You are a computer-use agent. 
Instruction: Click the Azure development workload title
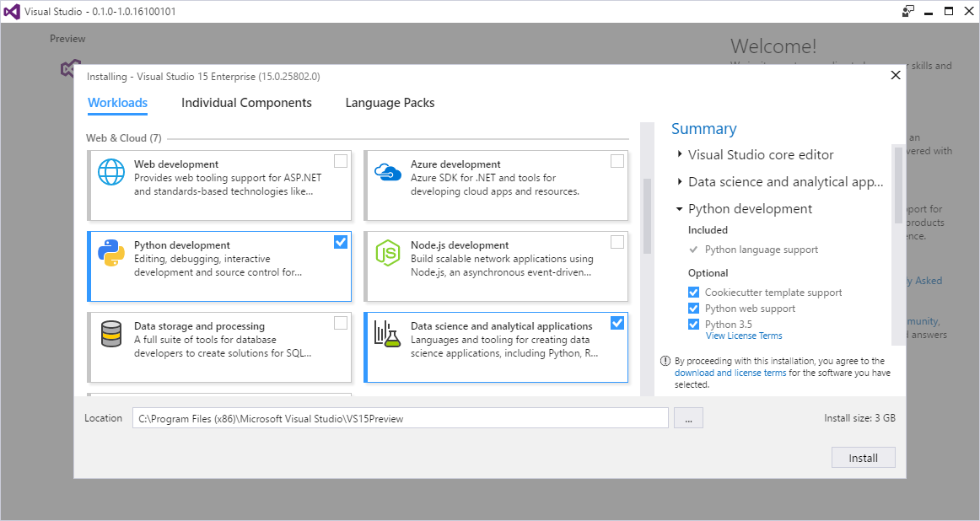pyautogui.click(x=455, y=164)
